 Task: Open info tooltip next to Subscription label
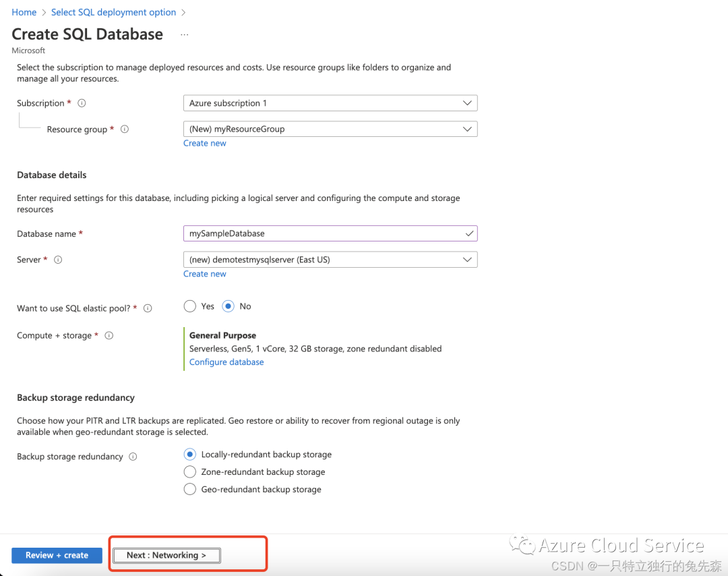(x=82, y=103)
